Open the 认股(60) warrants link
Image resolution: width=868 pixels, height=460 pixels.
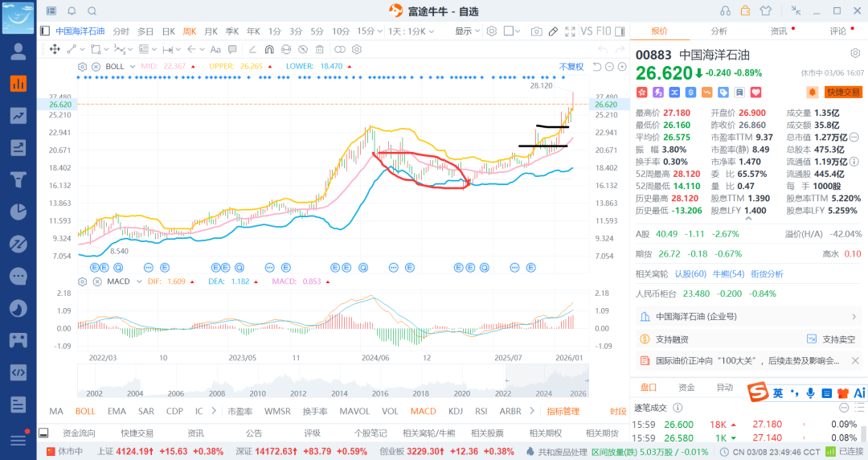click(691, 273)
